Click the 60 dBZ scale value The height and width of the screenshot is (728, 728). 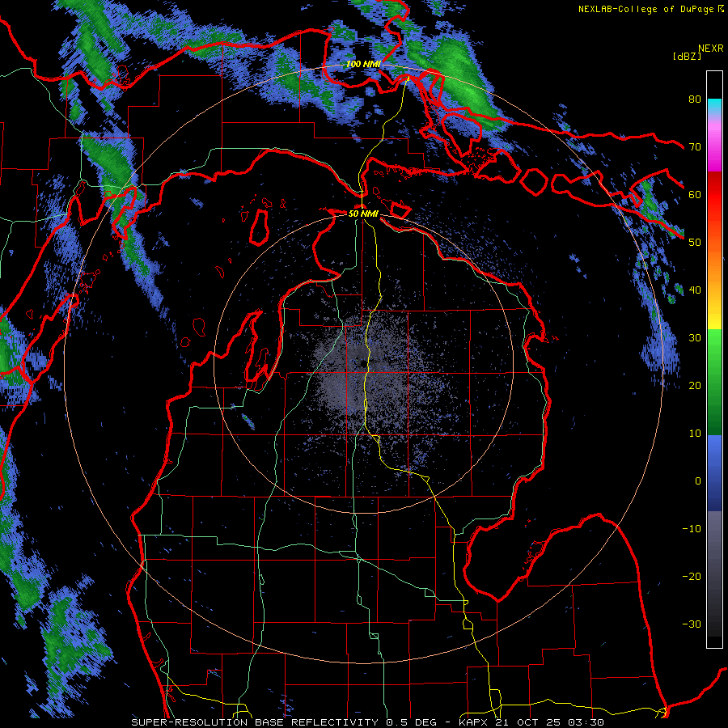(x=695, y=195)
